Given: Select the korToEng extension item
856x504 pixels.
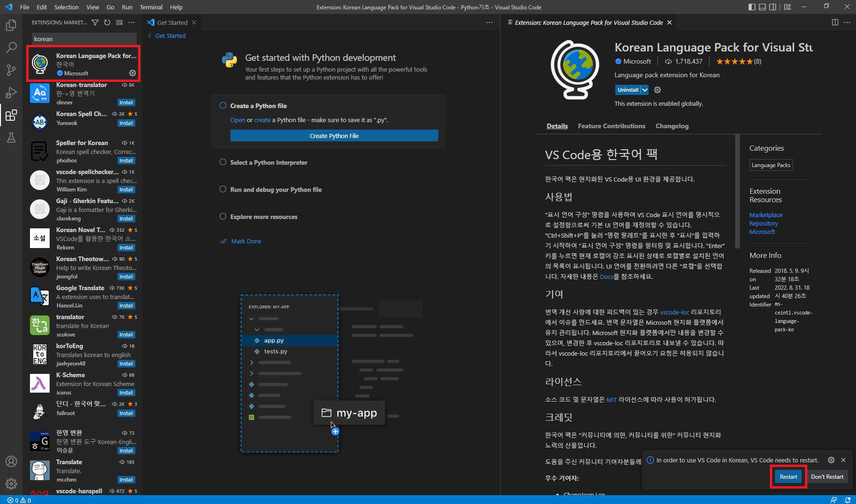Looking at the screenshot, I should pos(83,355).
